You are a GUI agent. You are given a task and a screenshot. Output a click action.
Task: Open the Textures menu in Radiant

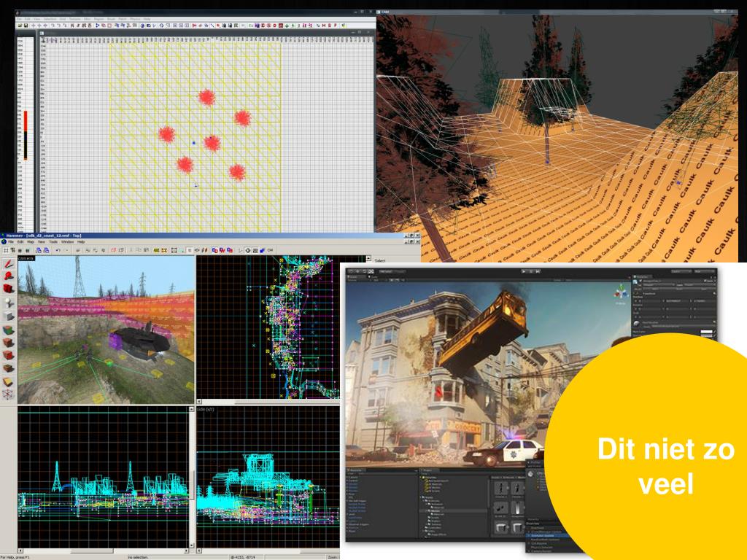point(75,19)
